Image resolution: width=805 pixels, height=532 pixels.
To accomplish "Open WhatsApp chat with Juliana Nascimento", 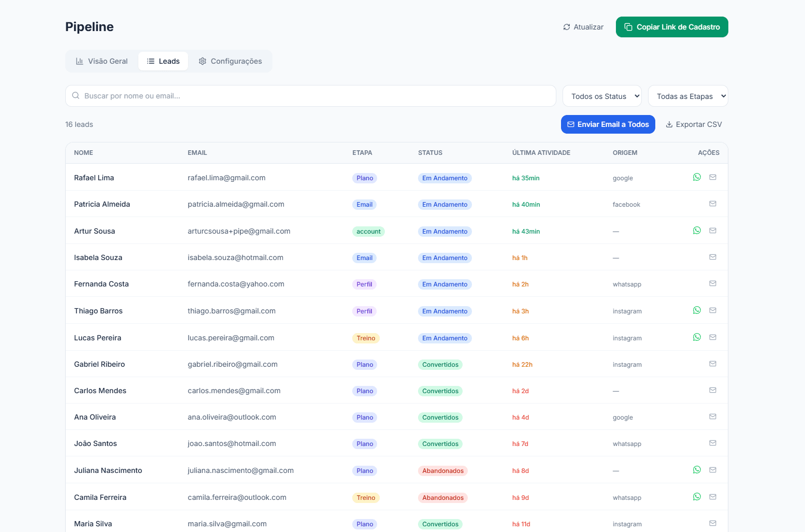I will [x=697, y=469].
